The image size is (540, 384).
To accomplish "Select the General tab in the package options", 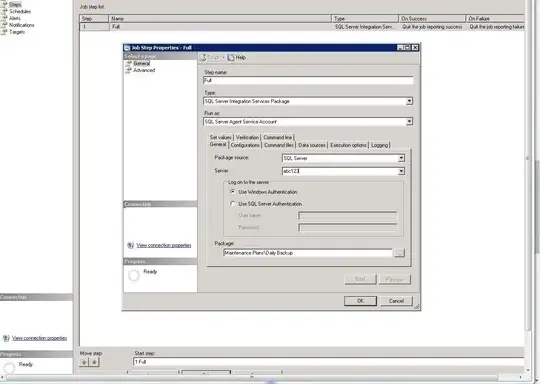I will tap(218, 145).
